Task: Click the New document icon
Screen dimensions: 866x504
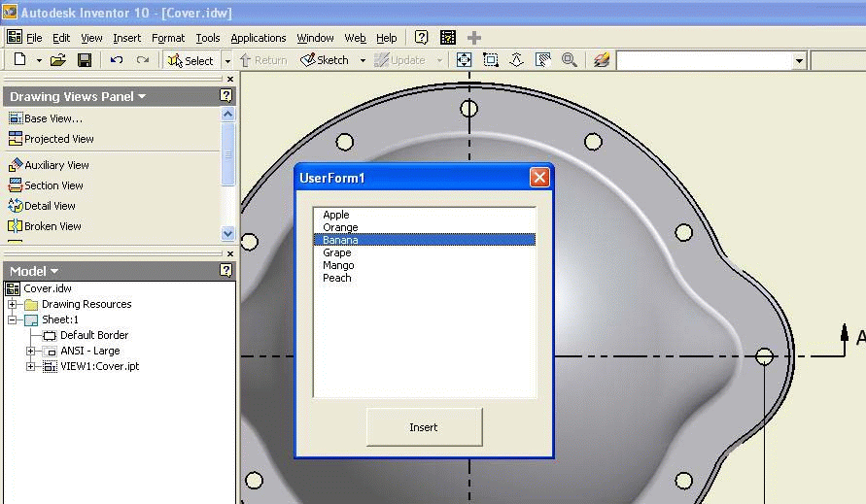Action: pos(19,59)
